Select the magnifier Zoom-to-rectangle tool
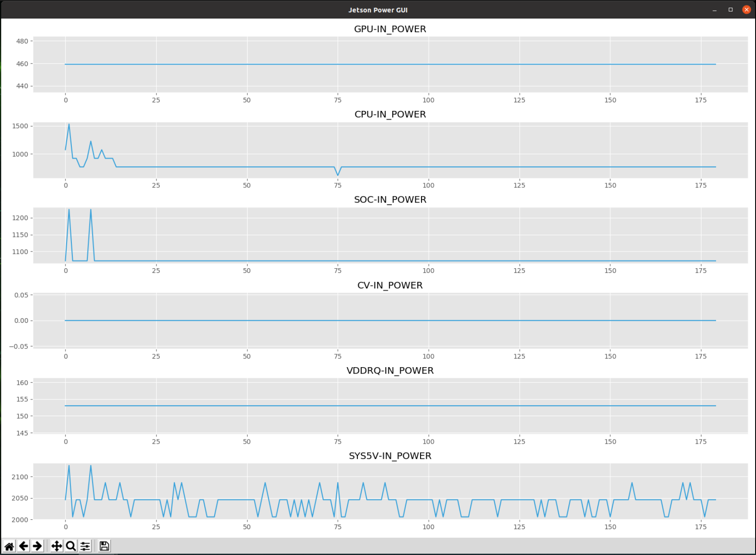Viewport: 756px width, 555px height. (71, 546)
